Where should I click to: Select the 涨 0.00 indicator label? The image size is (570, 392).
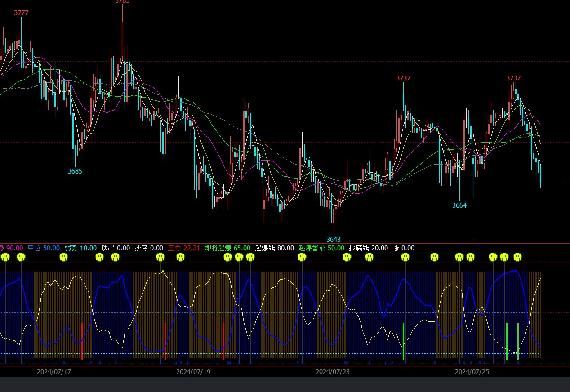(404, 248)
